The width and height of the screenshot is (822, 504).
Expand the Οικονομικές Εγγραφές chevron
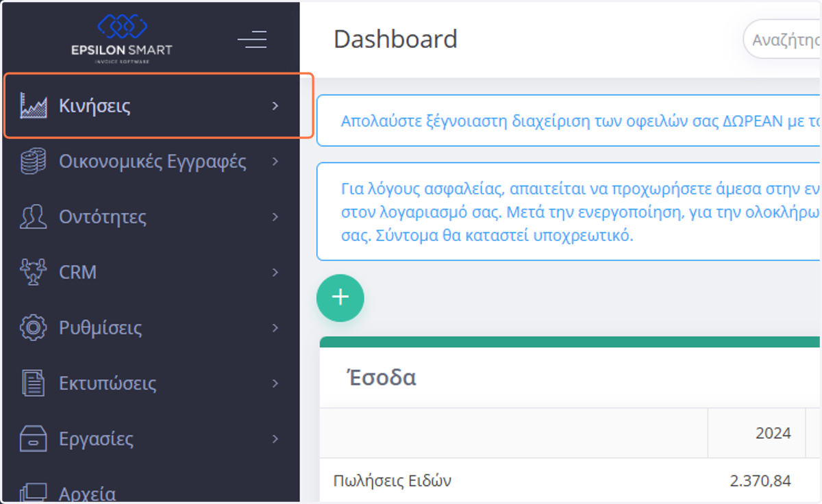point(275,162)
